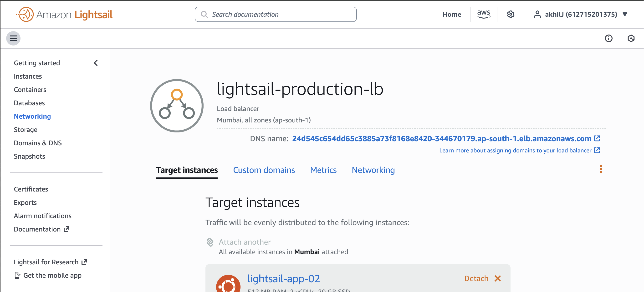This screenshot has height=292, width=644.
Task: Expand the account dropdown arrow
Action: [x=625, y=14]
